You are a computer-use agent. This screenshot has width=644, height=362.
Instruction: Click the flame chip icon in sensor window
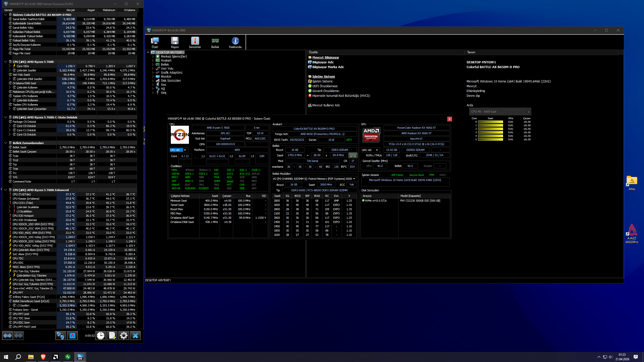pos(72,335)
